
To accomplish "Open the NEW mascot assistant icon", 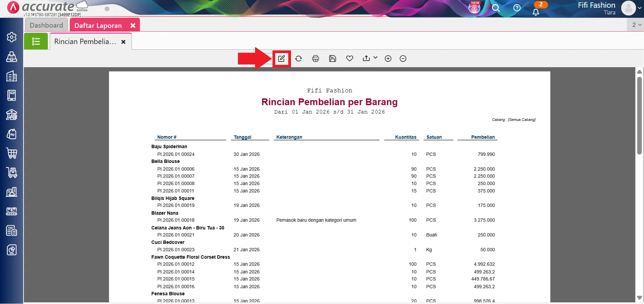I will (x=474, y=7).
